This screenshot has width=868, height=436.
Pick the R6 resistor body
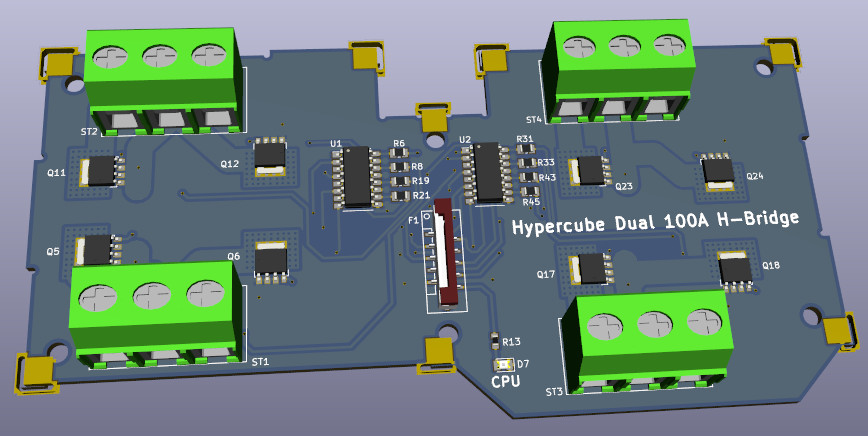(398, 153)
